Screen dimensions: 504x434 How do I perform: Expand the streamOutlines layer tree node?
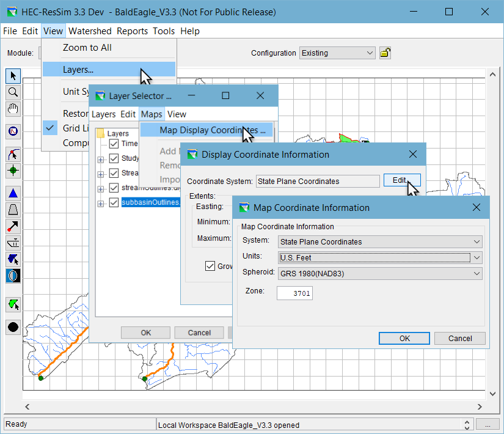pos(101,189)
